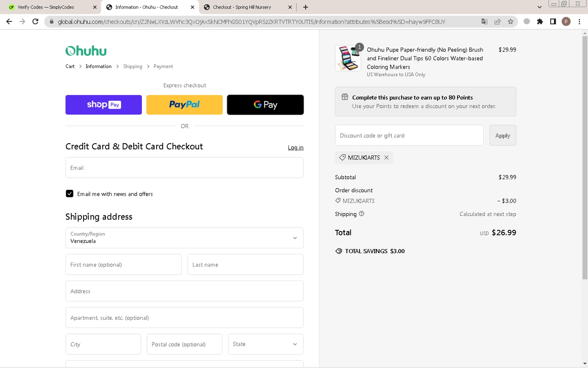Focus the Email input field
Screen dimensions: 588x368
[x=184, y=168]
